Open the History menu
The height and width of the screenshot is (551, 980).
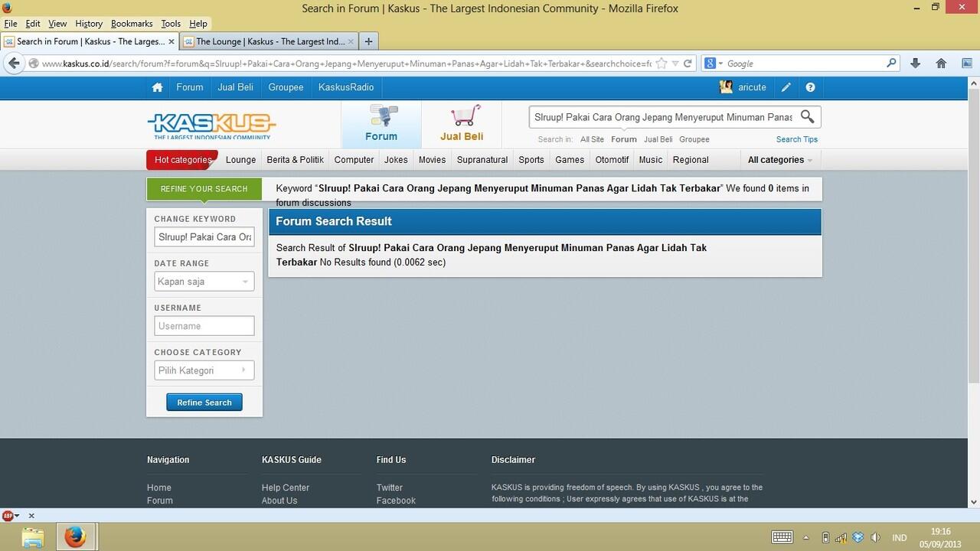tap(89, 24)
